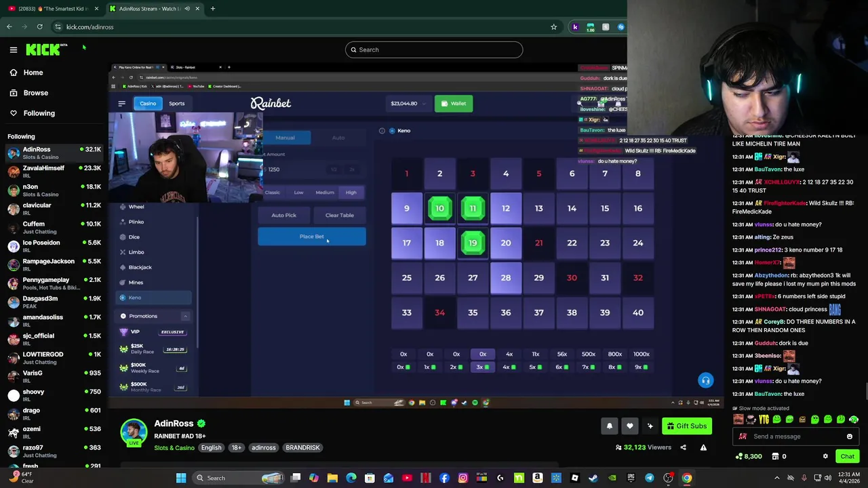The height and width of the screenshot is (488, 868).
Task: Click green Keno tile number 10
Action: (439, 208)
